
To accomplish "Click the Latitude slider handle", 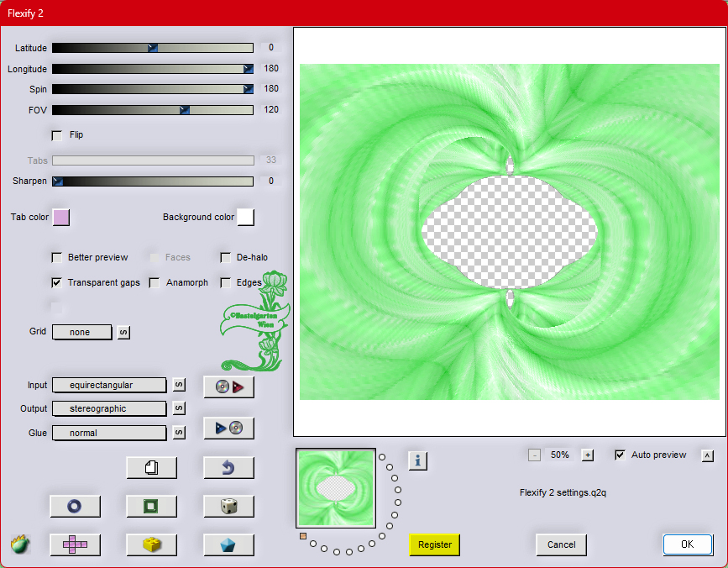I will [153, 48].
